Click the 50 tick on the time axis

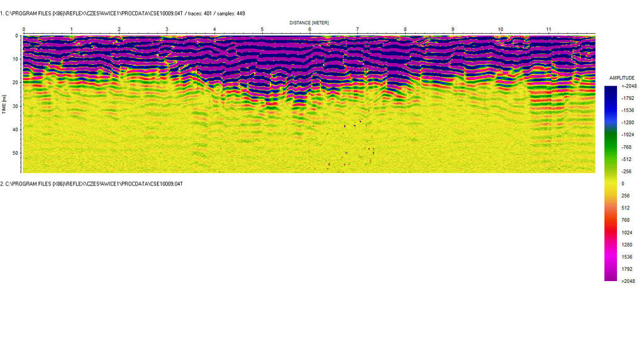point(15,153)
